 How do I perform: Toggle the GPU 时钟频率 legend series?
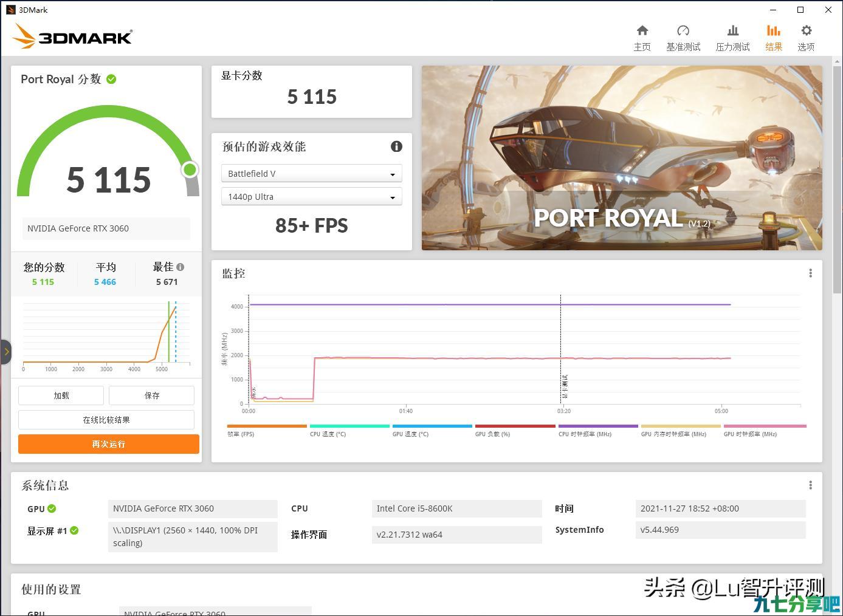pos(765,430)
